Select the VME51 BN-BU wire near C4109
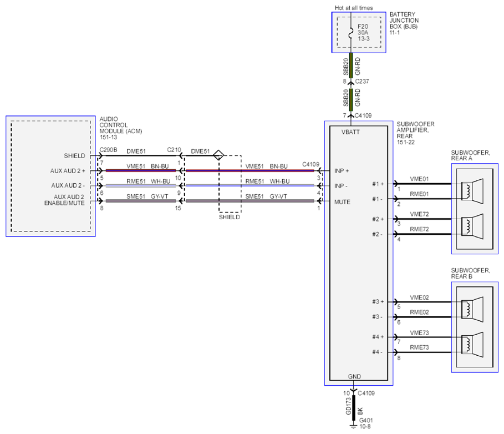 click(x=250, y=170)
